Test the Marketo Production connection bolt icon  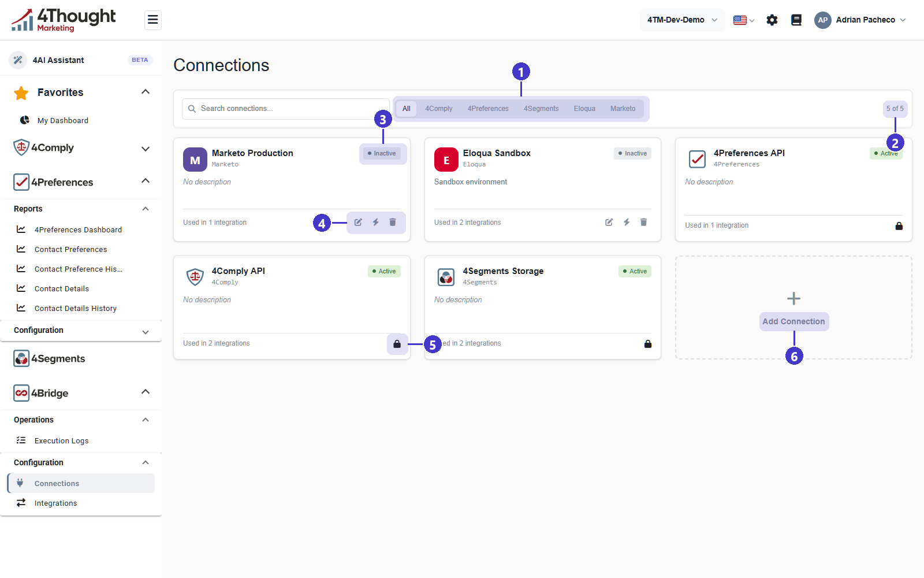coord(375,223)
